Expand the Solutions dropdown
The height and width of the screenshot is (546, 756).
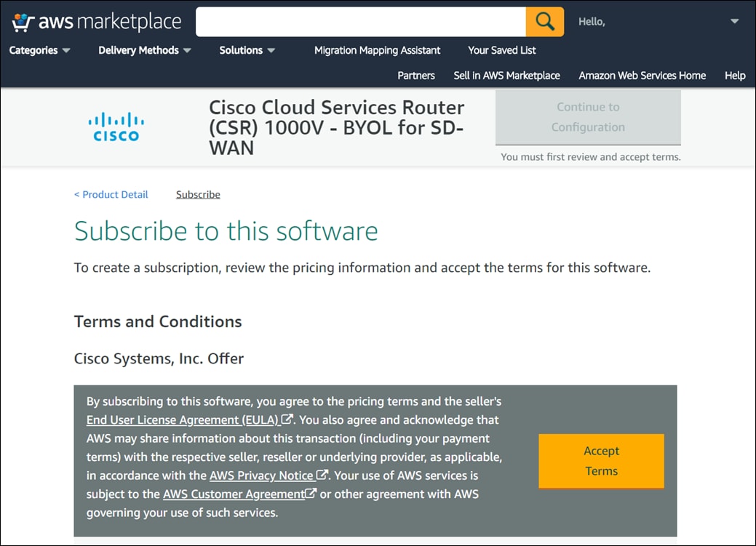pyautogui.click(x=247, y=50)
